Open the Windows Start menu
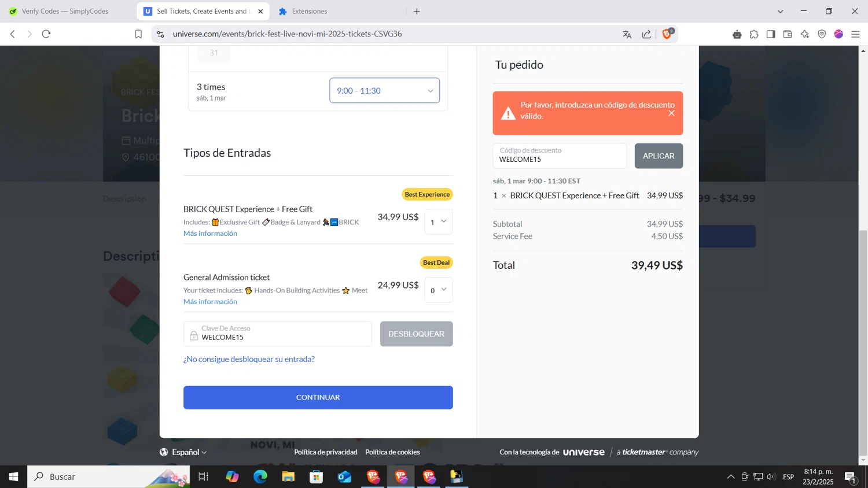This screenshot has width=868, height=488. (13, 476)
